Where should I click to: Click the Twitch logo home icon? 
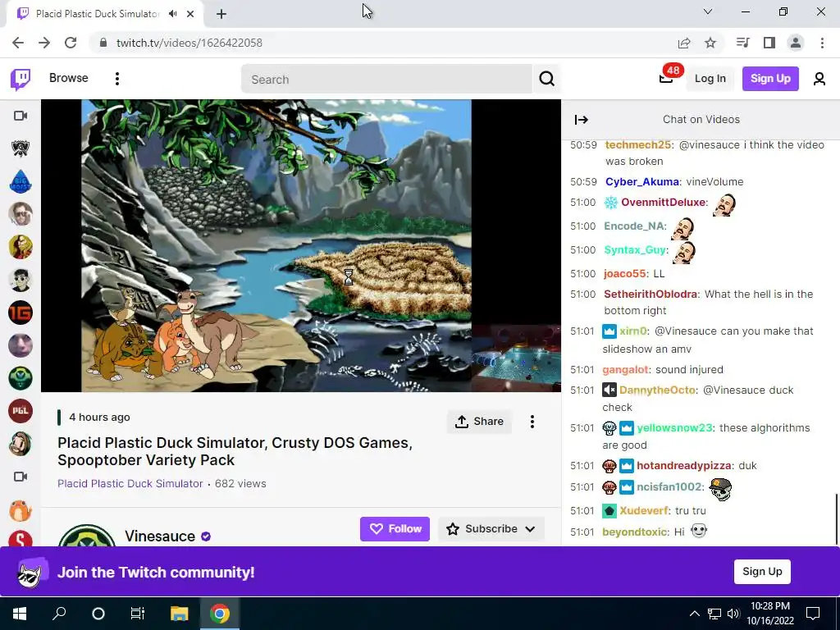21,80
